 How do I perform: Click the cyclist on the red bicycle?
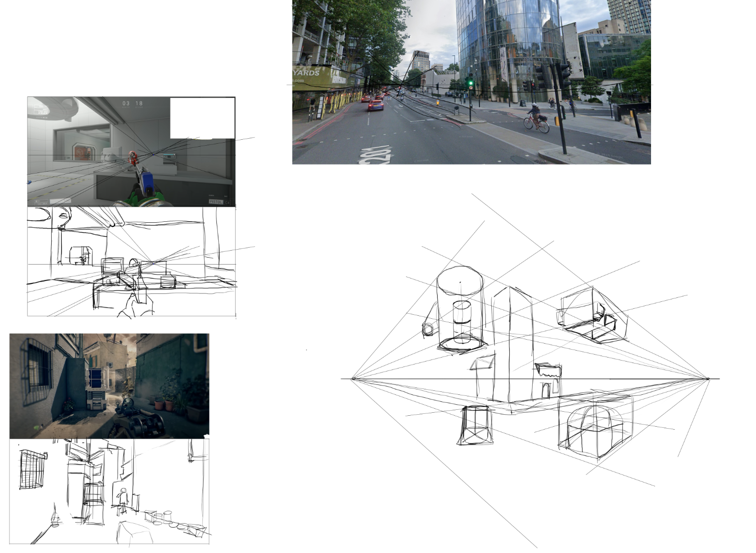point(537,117)
